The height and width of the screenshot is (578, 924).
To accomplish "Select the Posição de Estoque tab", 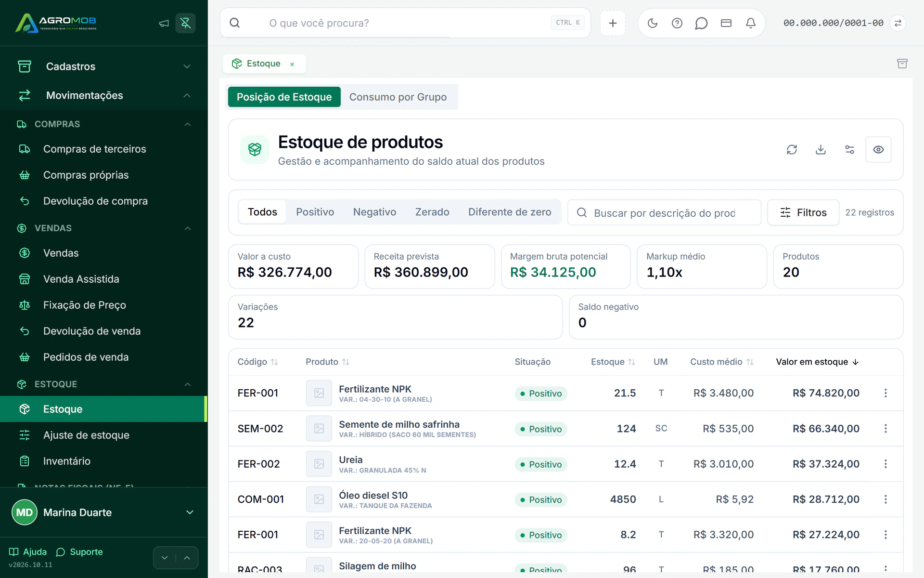I will 284,97.
